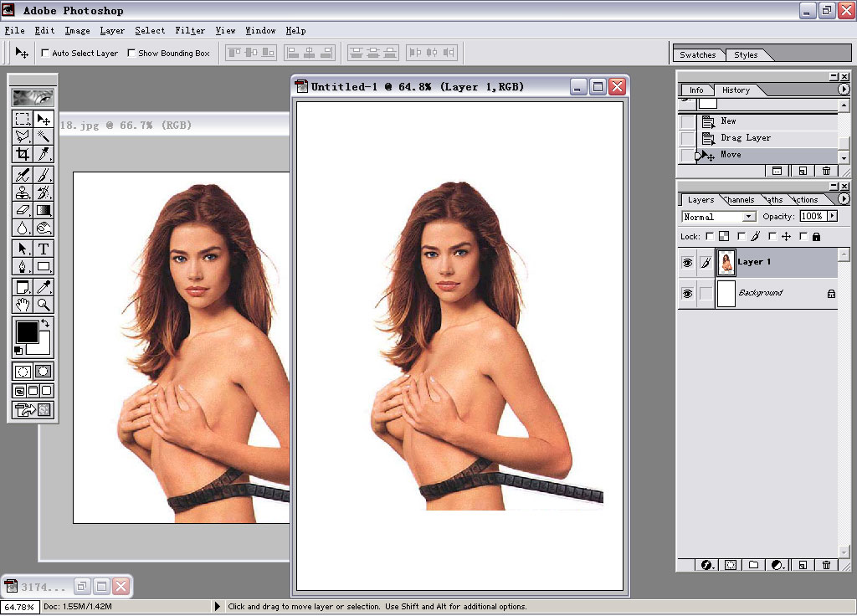Add a layer mask to Layer 1
This screenshot has height=616, width=857.
[x=731, y=565]
